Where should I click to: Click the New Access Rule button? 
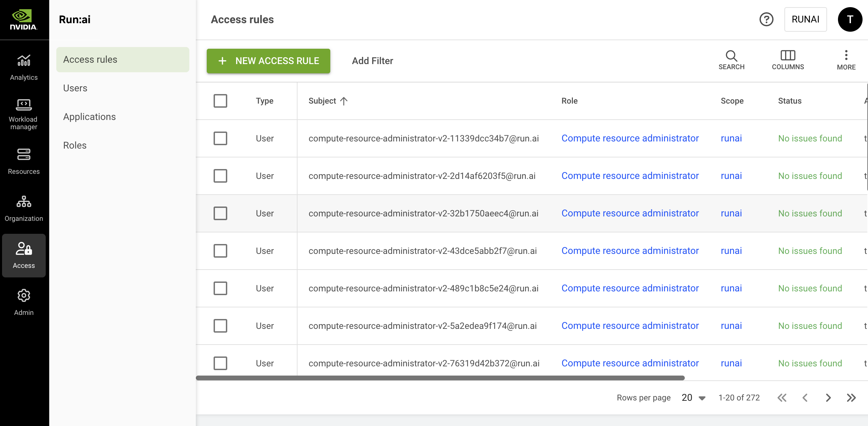coord(268,61)
